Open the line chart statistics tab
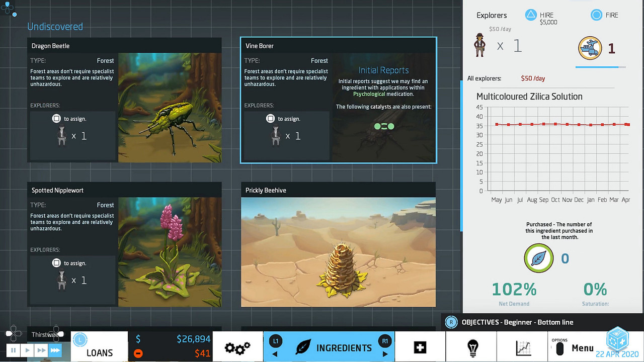Image resolution: width=644 pixels, height=362 pixels. tap(523, 348)
